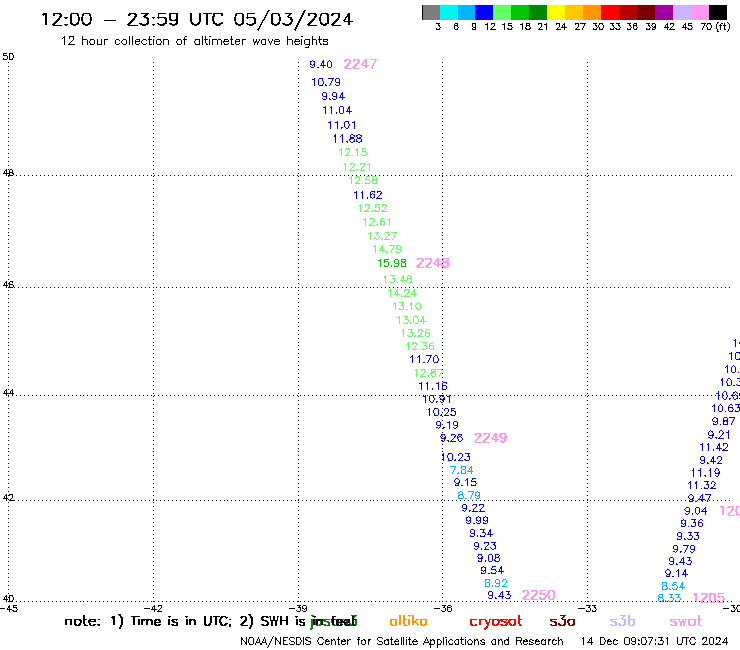The height and width of the screenshot is (650, 740).
Task: Click the yellow swatch in the color legend
Action: tap(555, 12)
